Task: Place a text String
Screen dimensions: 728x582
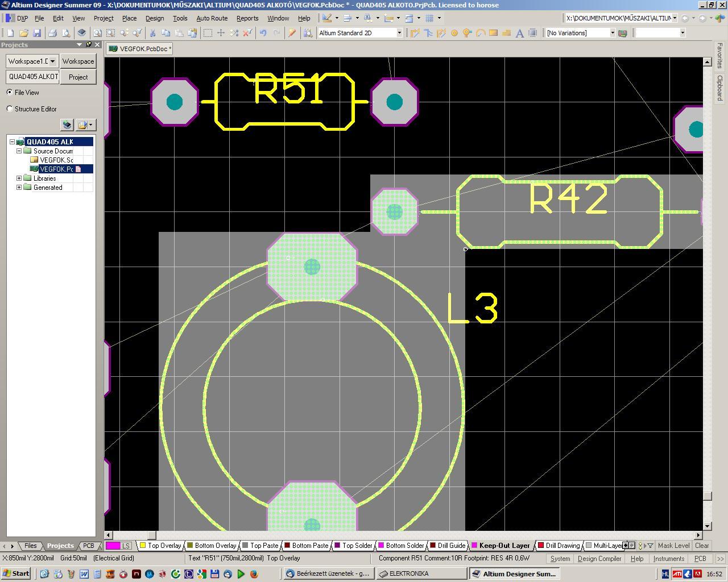Action: [520, 33]
